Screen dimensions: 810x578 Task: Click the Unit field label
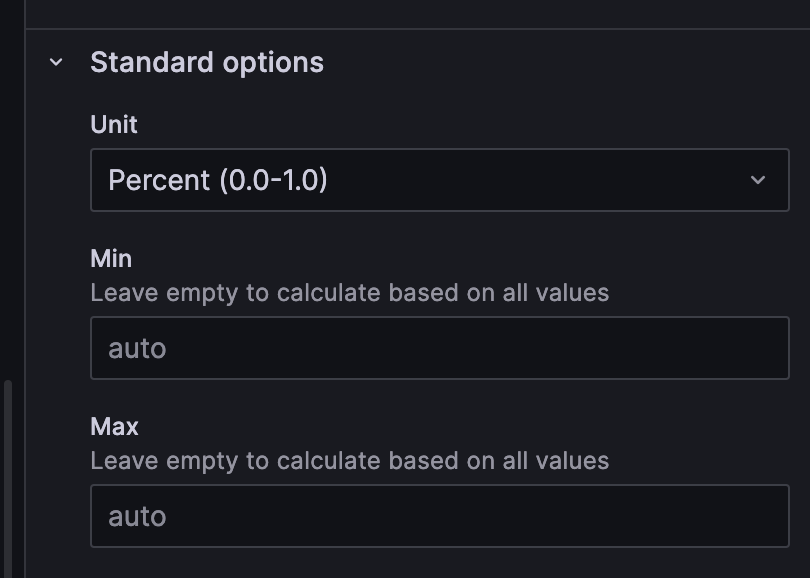(114, 125)
